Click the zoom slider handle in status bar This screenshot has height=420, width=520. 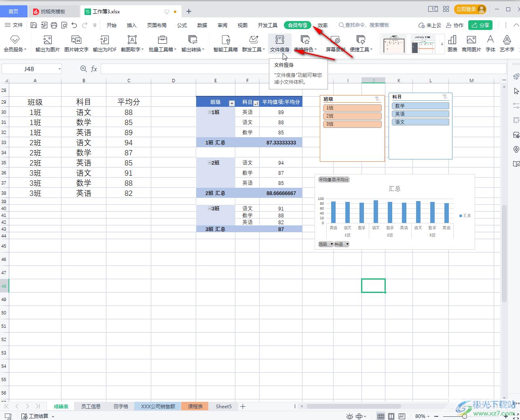pos(464,416)
